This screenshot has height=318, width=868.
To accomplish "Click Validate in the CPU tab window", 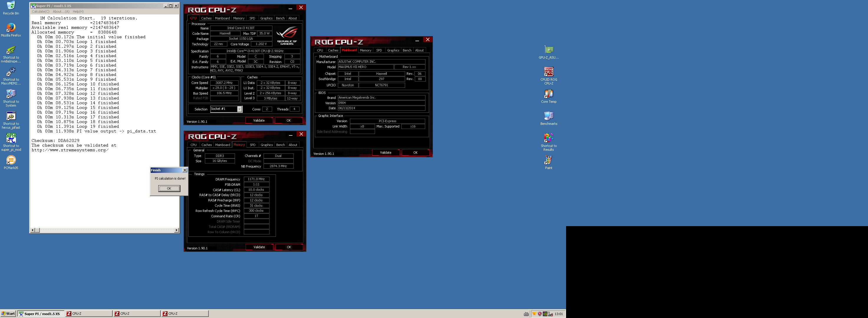I will [259, 120].
